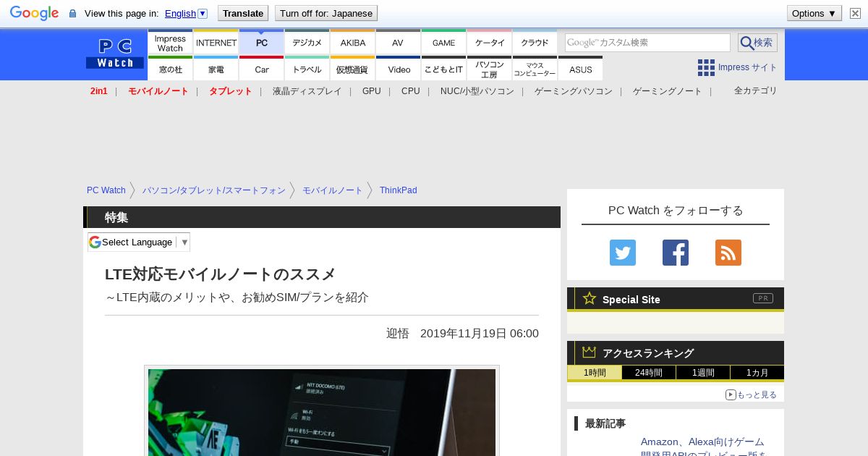Click the Google custom search field
The image size is (868, 456).
click(647, 43)
